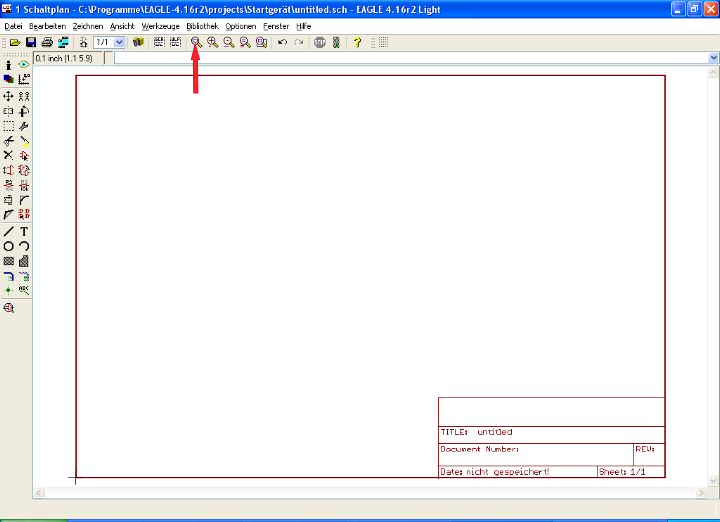
Task: Activate the Show (eye) tool
Action: 24,64
